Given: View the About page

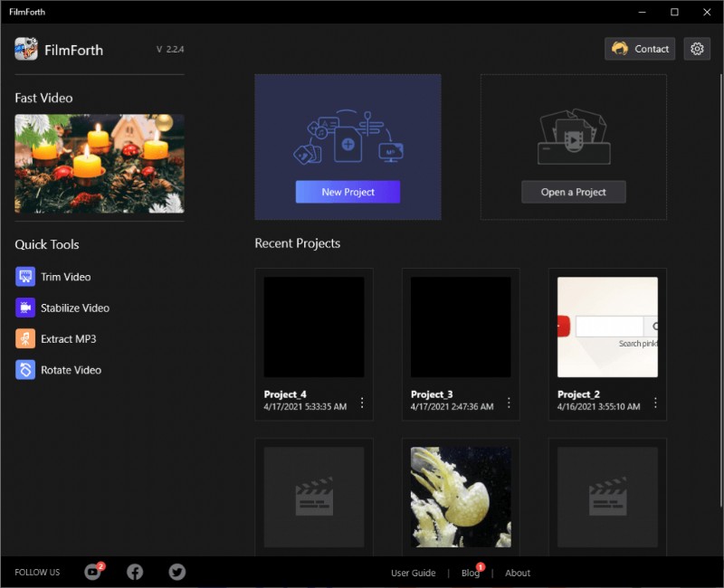Looking at the screenshot, I should click(517, 573).
